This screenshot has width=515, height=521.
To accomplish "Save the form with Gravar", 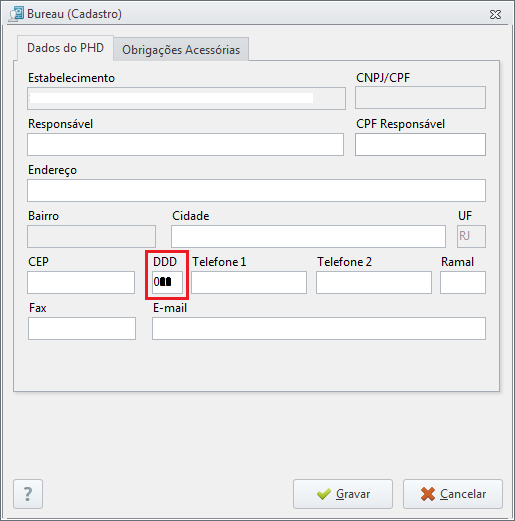I will point(343,494).
